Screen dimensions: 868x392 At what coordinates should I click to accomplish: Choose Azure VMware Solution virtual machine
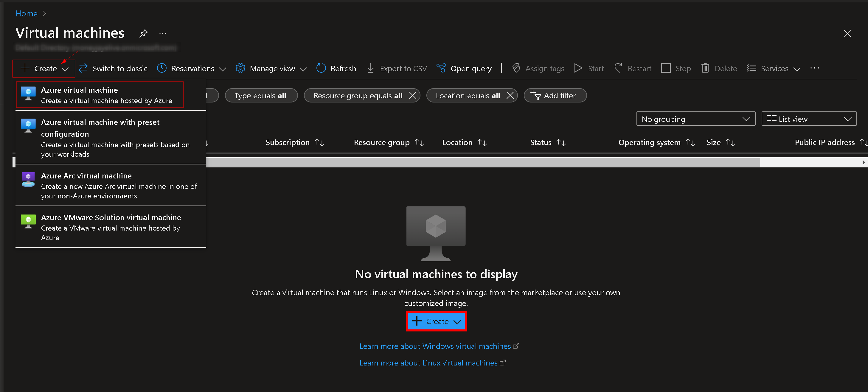pos(111,227)
